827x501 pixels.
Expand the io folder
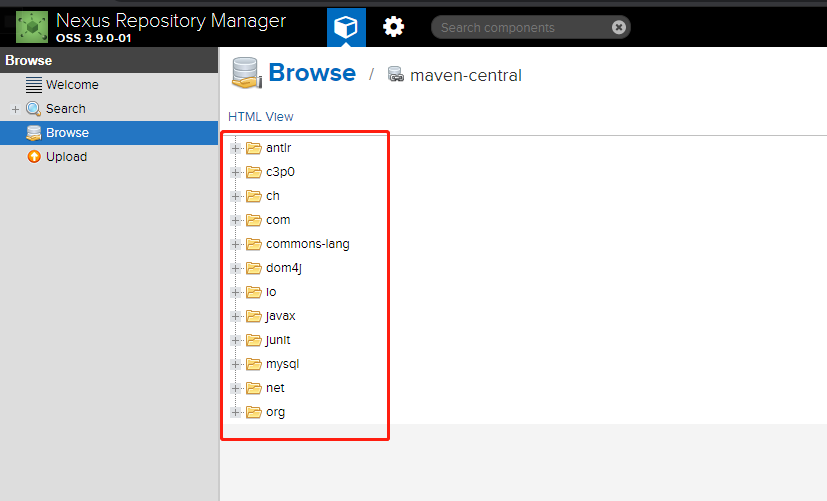(x=236, y=292)
